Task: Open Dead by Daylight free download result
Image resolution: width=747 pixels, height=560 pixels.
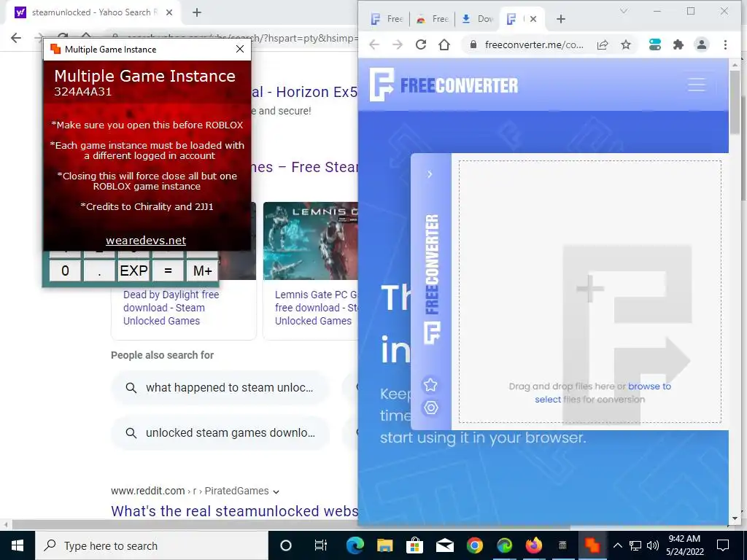Action: pos(171,308)
